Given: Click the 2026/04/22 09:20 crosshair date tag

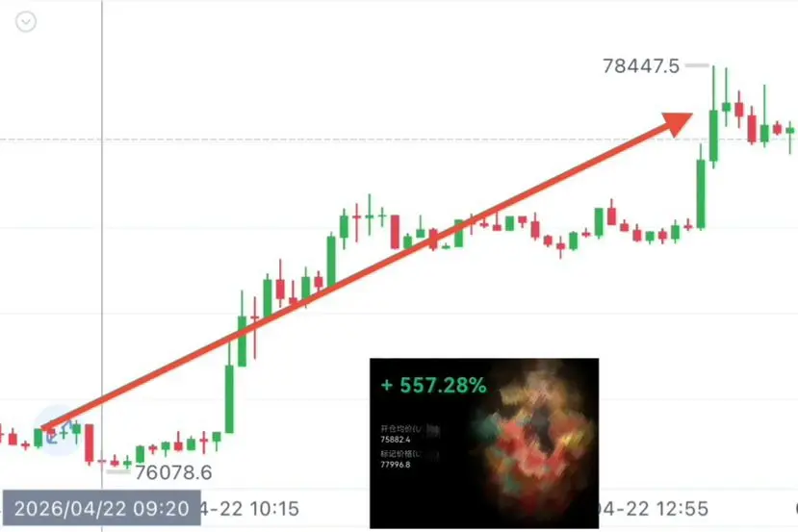Looking at the screenshot, I should click(x=102, y=508).
